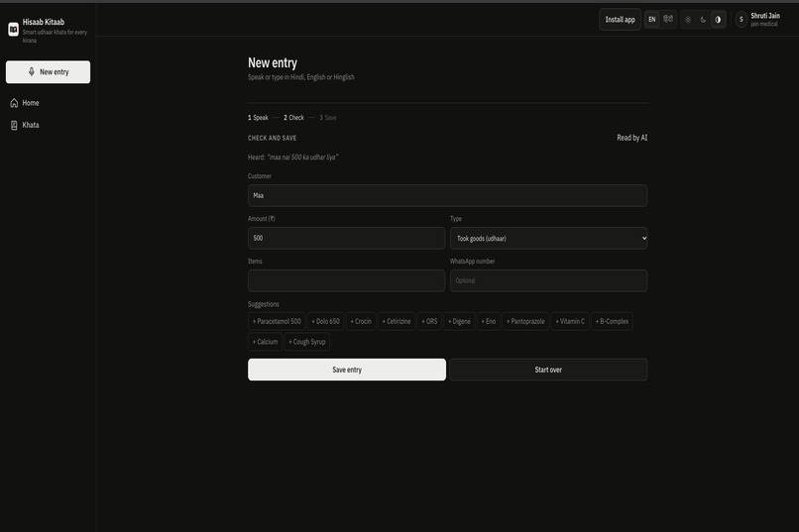Image resolution: width=799 pixels, height=532 pixels.
Task: Click the Read by AI label
Action: (x=631, y=138)
